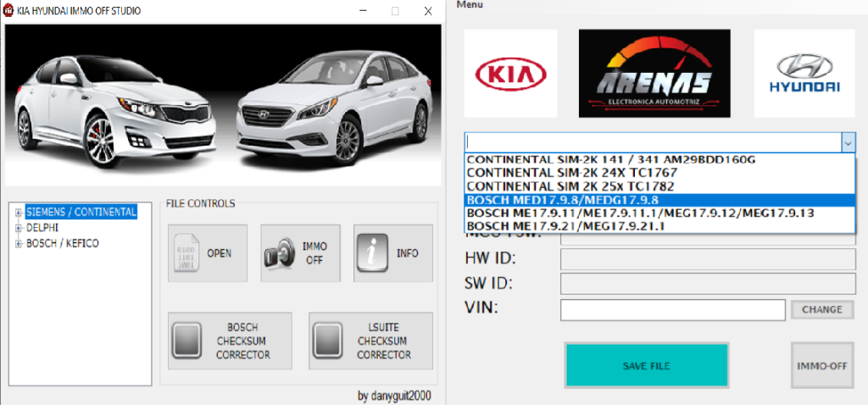Click the Menu title text
This screenshot has width=868, height=405.
pyautogui.click(x=470, y=4)
